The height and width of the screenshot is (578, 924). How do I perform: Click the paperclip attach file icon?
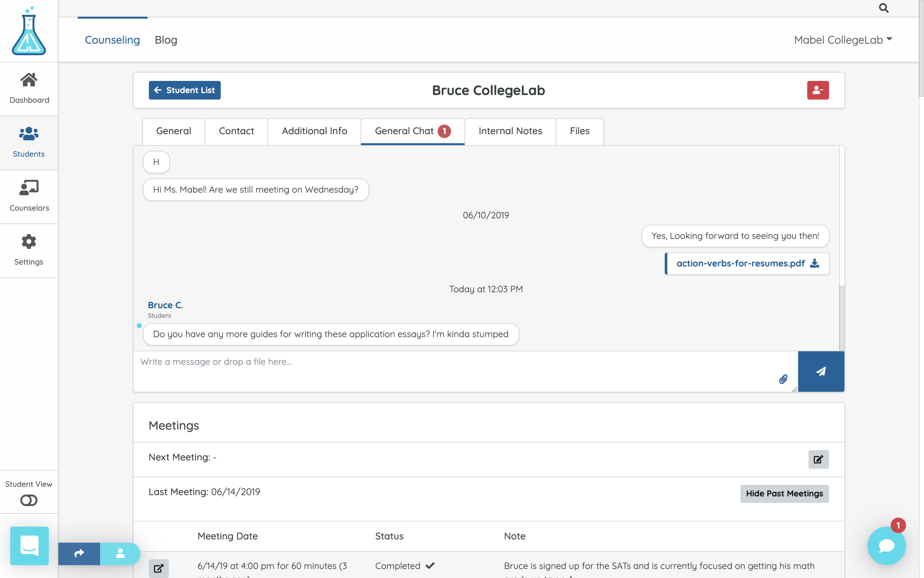783,379
